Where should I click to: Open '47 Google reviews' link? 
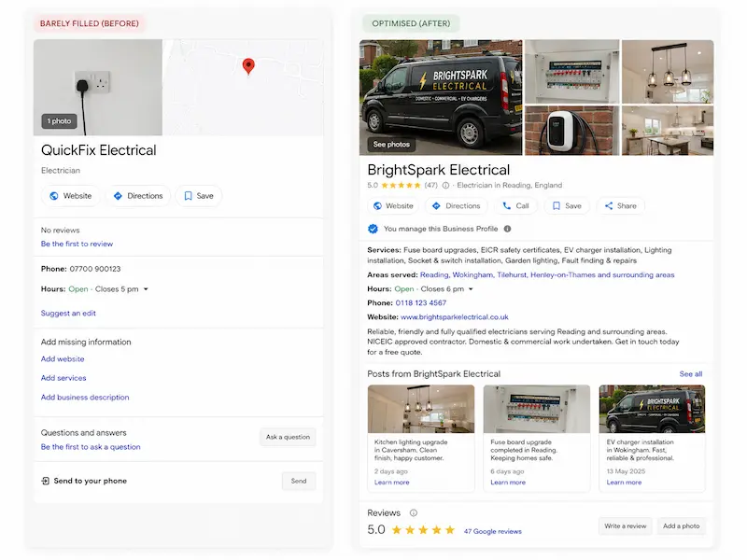[493, 531]
